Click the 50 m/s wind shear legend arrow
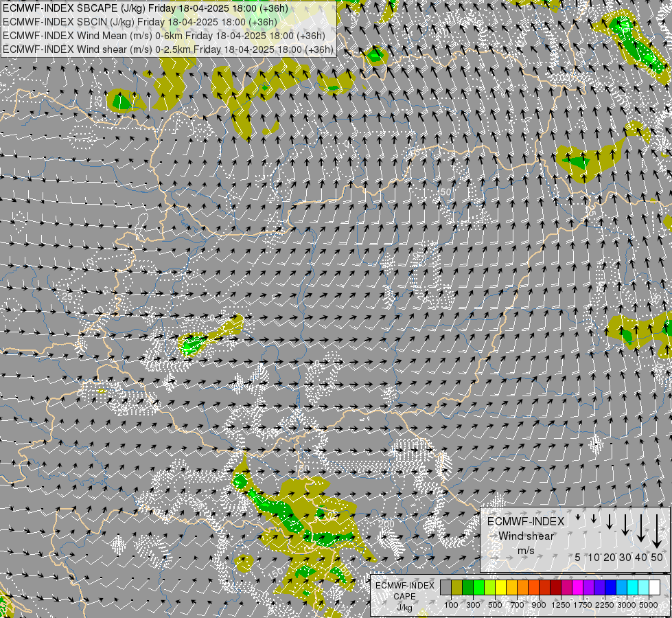Screen dimensions: 672x618 tap(657, 531)
